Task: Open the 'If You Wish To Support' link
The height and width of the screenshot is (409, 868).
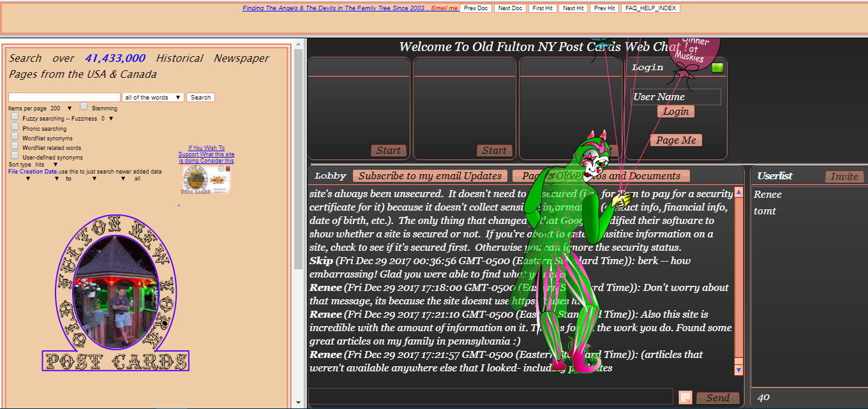Action: coord(206,154)
